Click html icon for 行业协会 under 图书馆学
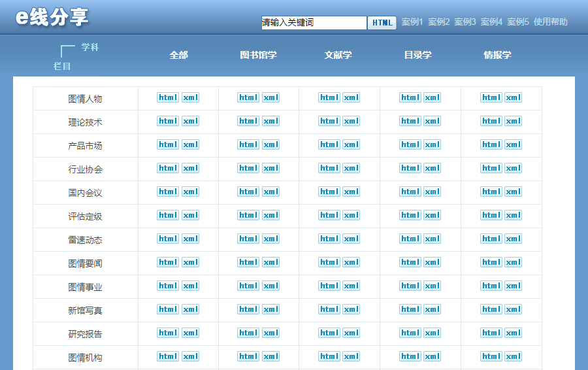588x370 pixels. (x=248, y=168)
